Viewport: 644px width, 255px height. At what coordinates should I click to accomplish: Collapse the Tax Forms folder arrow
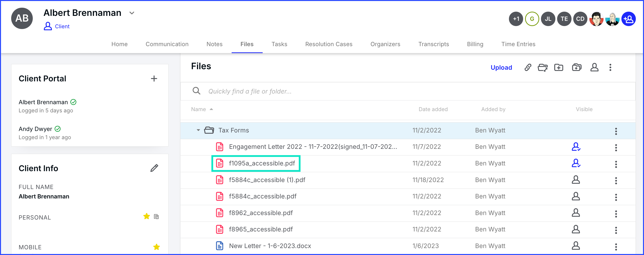point(198,130)
